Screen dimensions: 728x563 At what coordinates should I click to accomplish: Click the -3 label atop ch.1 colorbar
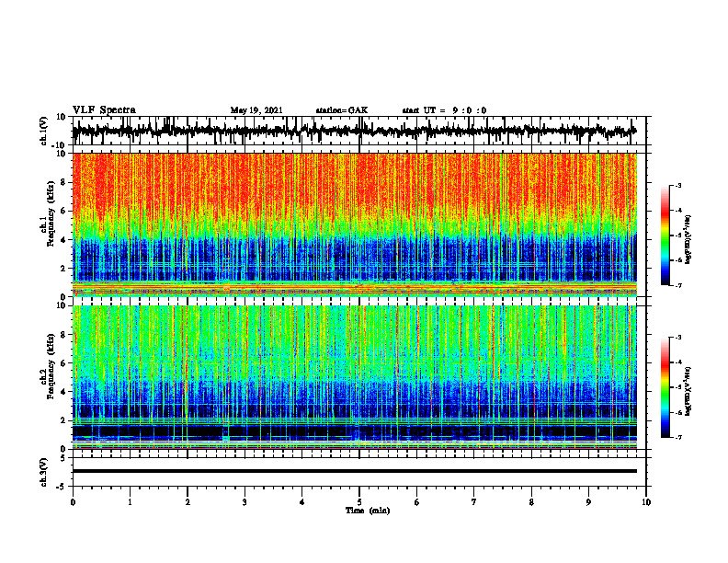coord(678,185)
